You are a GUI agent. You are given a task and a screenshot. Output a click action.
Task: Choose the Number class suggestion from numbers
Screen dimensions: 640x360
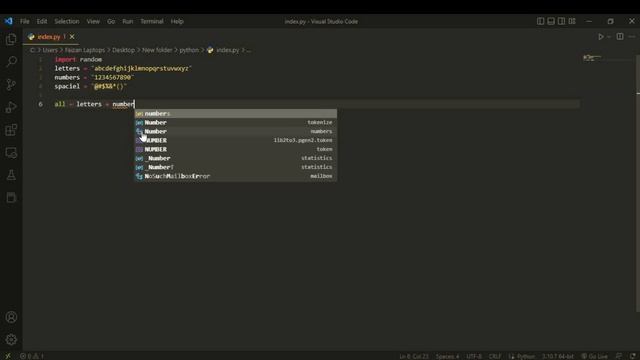coord(236,131)
